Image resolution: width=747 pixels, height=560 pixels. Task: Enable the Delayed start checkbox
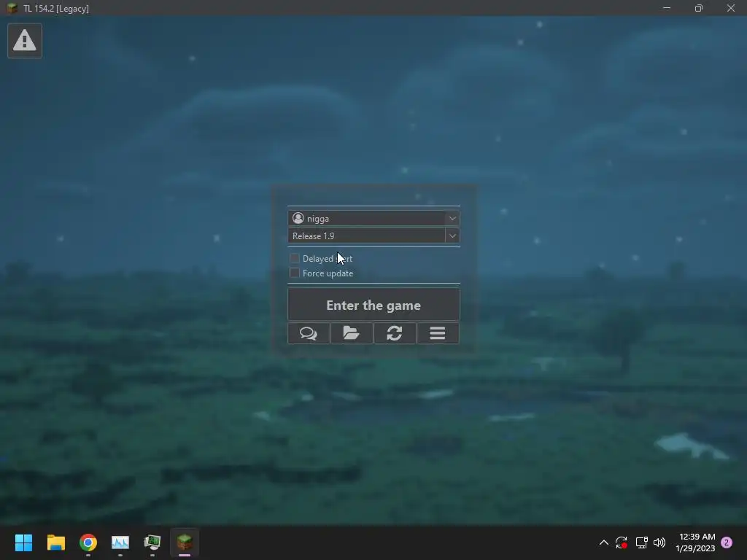point(295,259)
